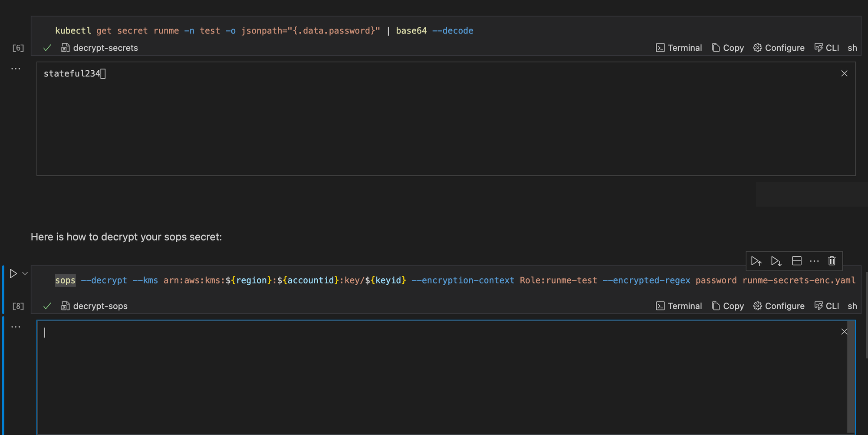Copy the sops decrypt command

728,306
